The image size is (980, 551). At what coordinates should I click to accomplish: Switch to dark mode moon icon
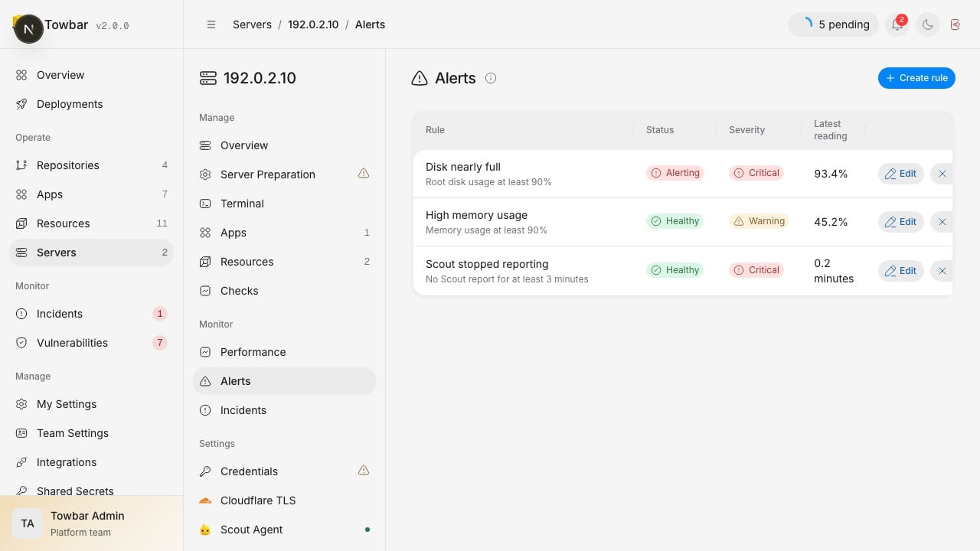tap(927, 24)
